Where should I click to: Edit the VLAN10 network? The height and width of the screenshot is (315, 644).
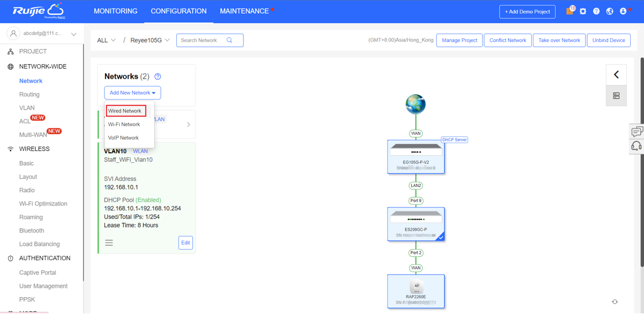click(186, 242)
